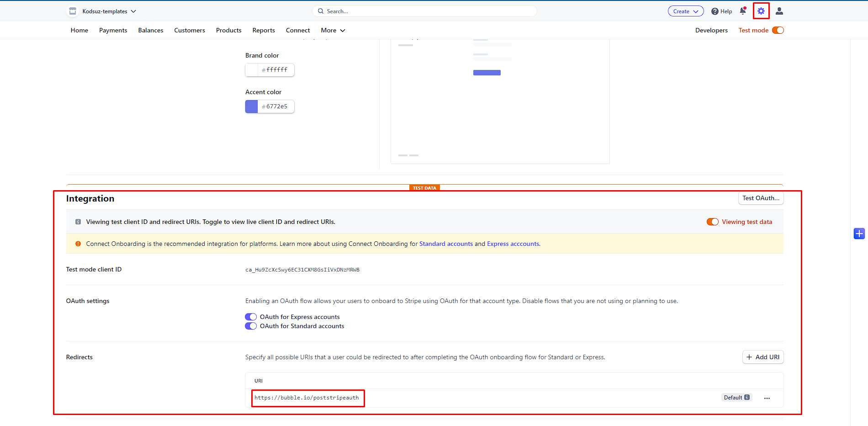Click the Brand color white swatch
Image resolution: width=868 pixels, height=426 pixels.
tap(252, 70)
